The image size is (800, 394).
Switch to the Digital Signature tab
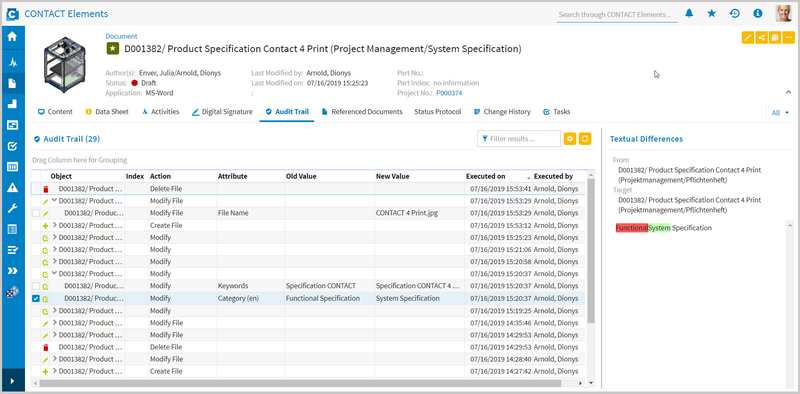click(x=222, y=112)
